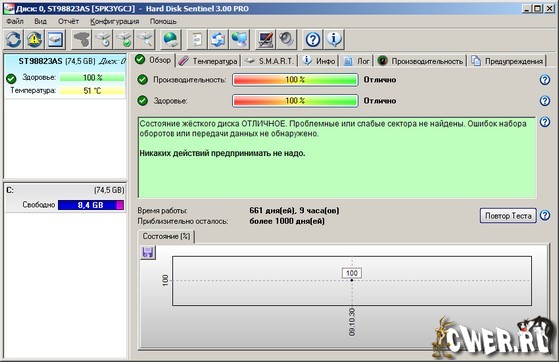Maximize the Hard Disk Sentinel window

point(538,8)
